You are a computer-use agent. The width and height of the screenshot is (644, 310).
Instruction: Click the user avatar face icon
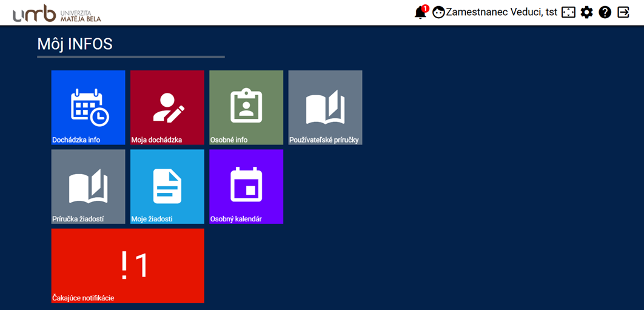coord(438,13)
